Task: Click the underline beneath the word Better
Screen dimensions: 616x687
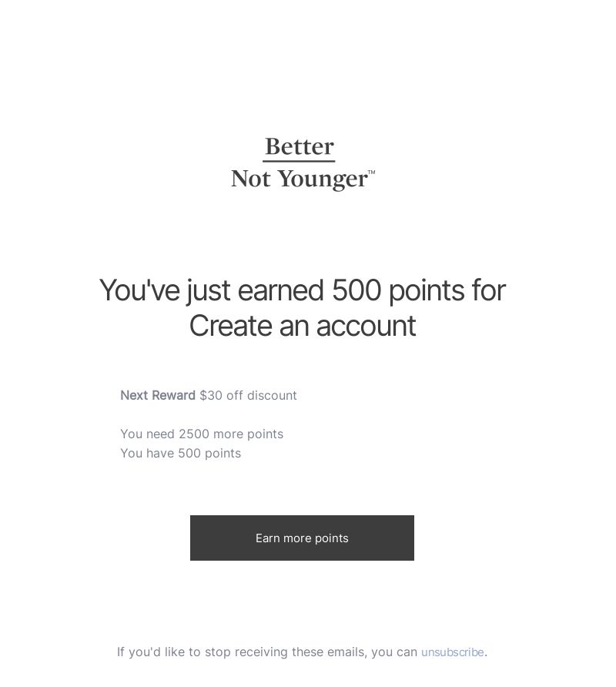Action: pyautogui.click(x=299, y=161)
